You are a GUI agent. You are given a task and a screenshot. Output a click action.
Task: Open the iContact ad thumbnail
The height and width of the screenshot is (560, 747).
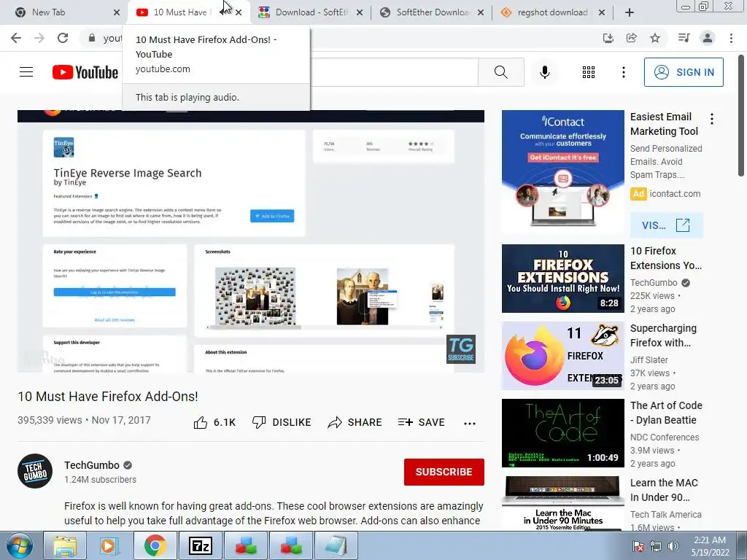[562, 171]
